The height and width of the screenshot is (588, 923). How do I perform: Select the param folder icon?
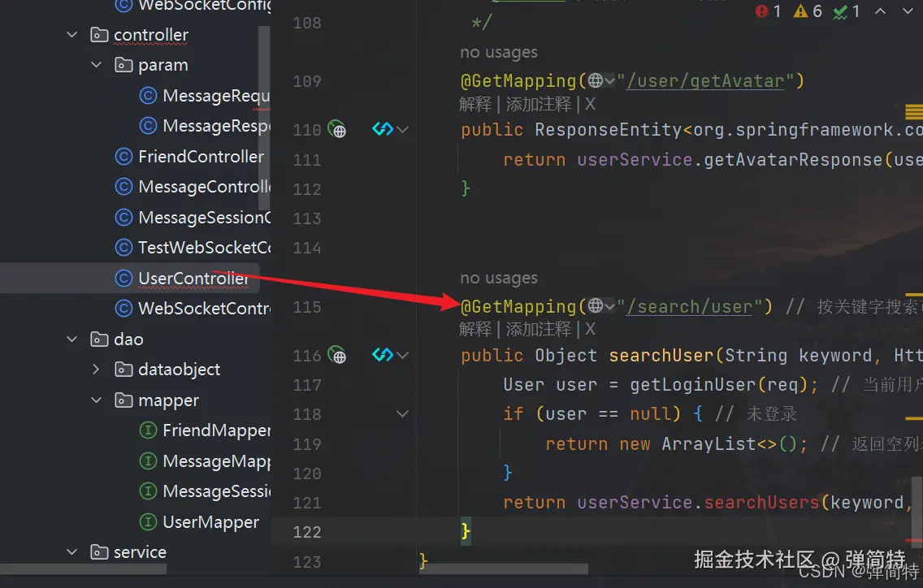pyautogui.click(x=123, y=65)
